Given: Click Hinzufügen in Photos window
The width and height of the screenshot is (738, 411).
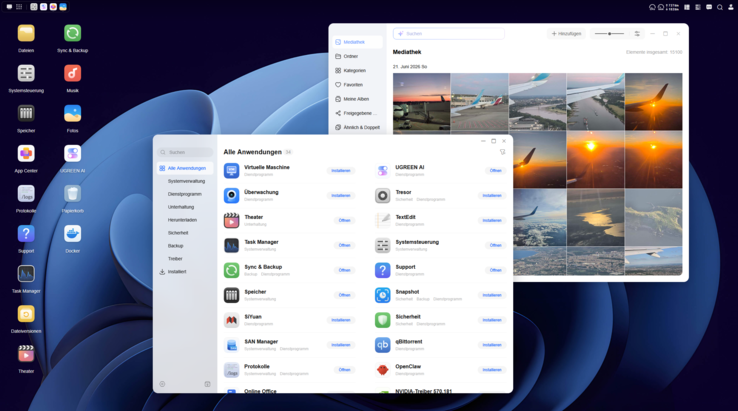Looking at the screenshot, I should coord(566,33).
